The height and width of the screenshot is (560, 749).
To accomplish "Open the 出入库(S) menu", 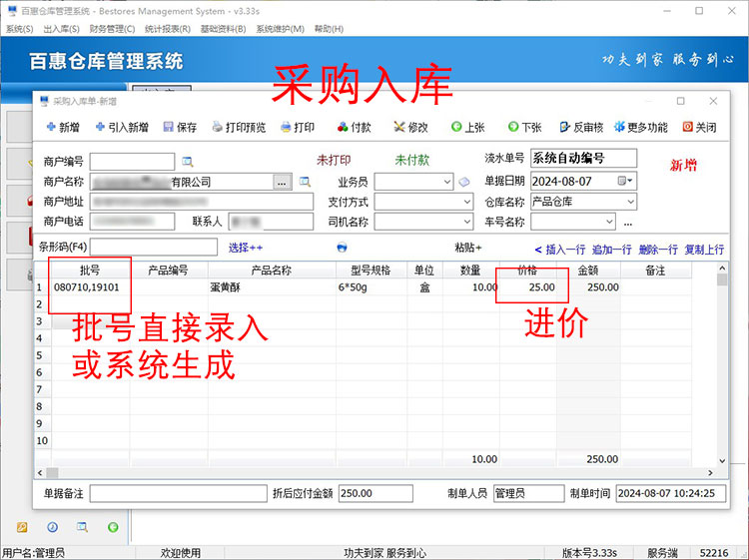I will coord(61,29).
